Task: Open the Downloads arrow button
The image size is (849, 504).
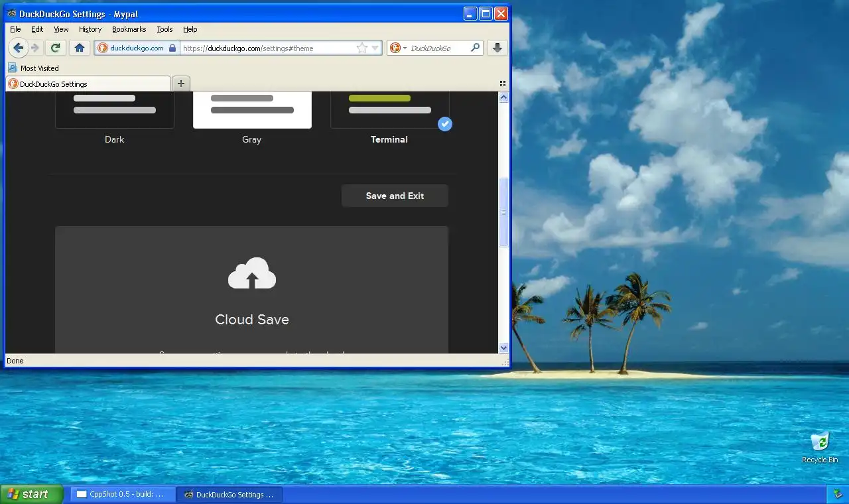Action: (x=497, y=48)
